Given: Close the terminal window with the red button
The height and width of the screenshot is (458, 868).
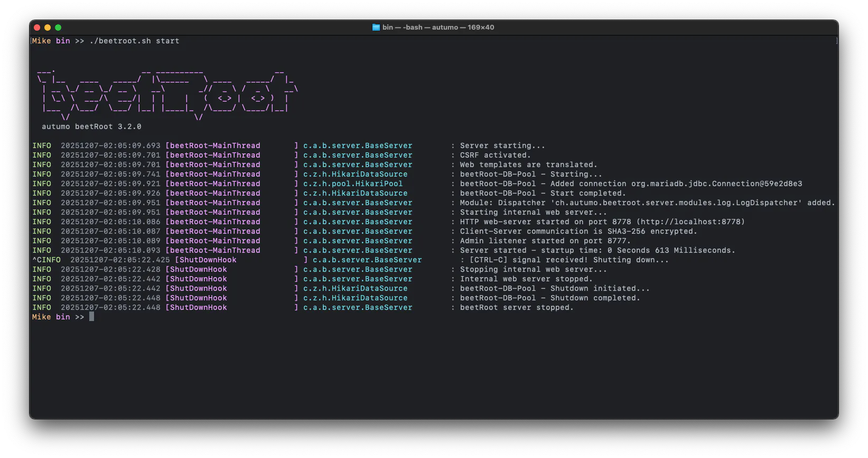Looking at the screenshot, I should click(x=37, y=28).
